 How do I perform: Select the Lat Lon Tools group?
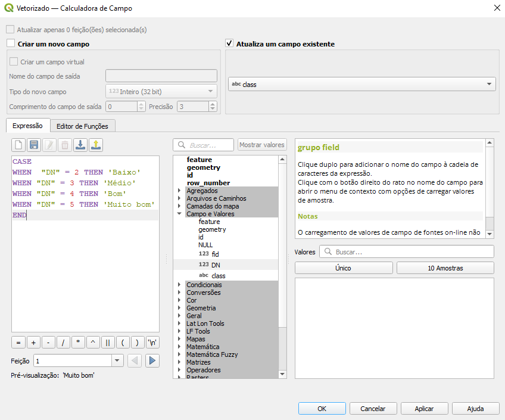[205, 323]
